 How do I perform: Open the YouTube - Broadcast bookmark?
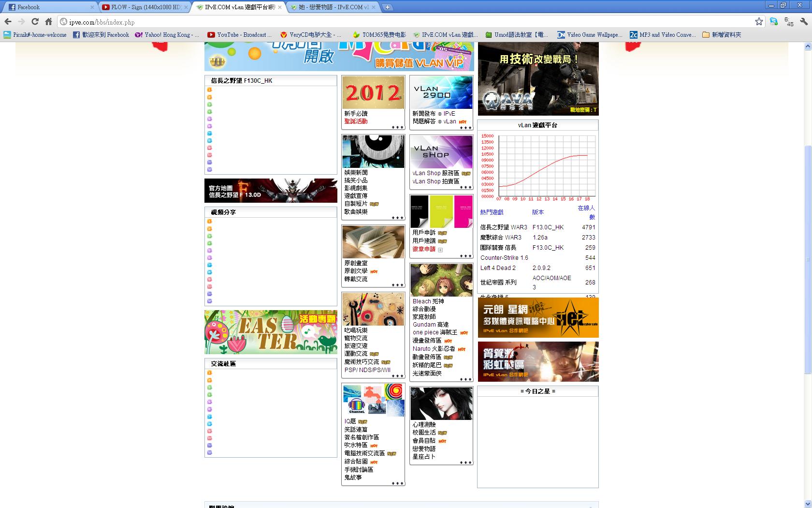[x=239, y=35]
